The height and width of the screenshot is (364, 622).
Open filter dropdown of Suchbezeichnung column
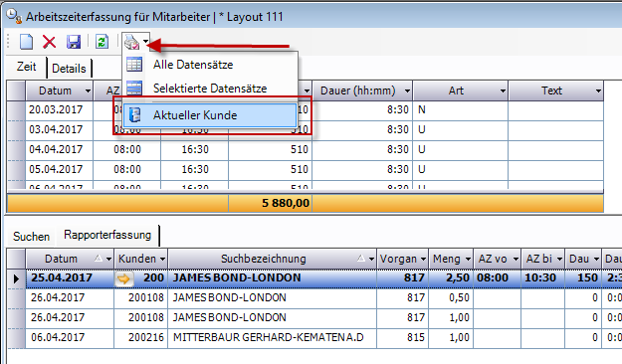371,260
